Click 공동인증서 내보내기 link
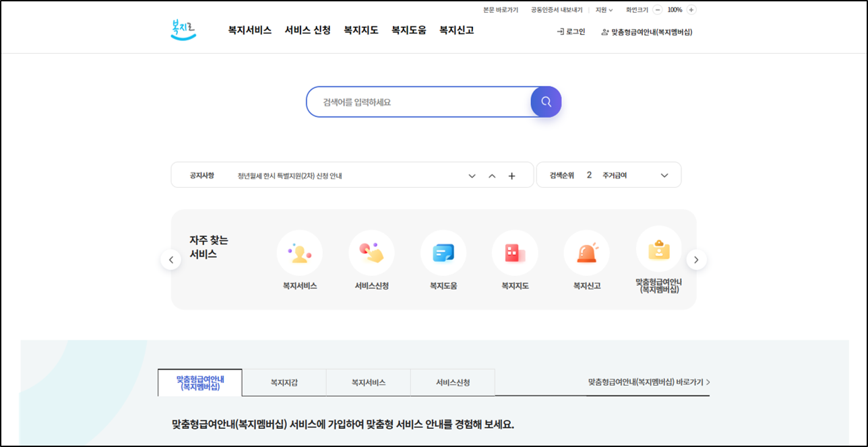The height and width of the screenshot is (447, 868). pyautogui.click(x=557, y=10)
